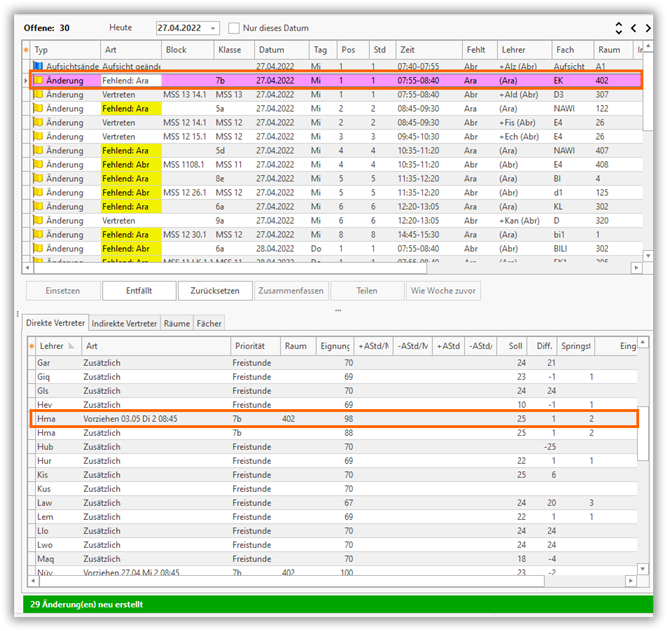Click the previous arrow at top right
The height and width of the screenshot is (631, 667).
(633, 28)
